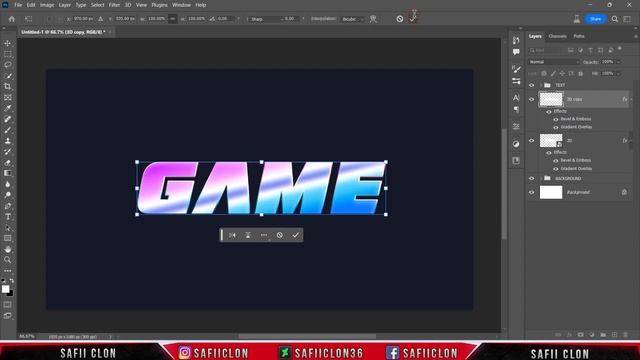Viewport: 640px width, 360px height.
Task: Hide the 3D copy layer
Action: tap(531, 99)
